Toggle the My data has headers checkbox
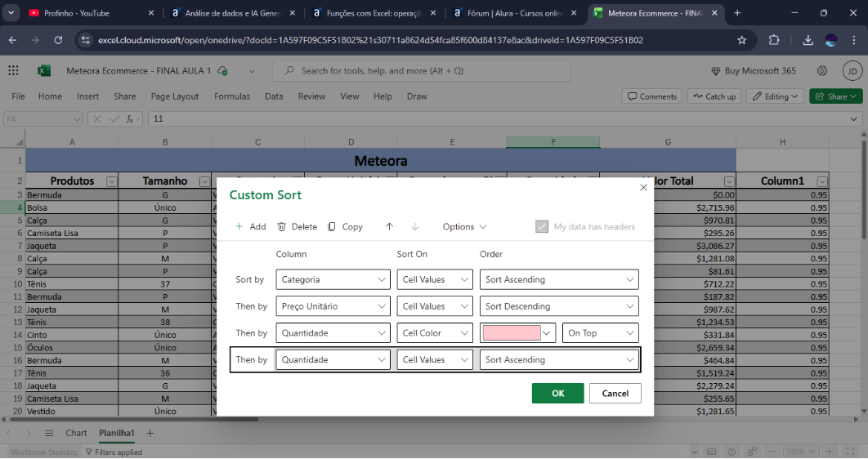This screenshot has height=459, width=868. point(541,227)
